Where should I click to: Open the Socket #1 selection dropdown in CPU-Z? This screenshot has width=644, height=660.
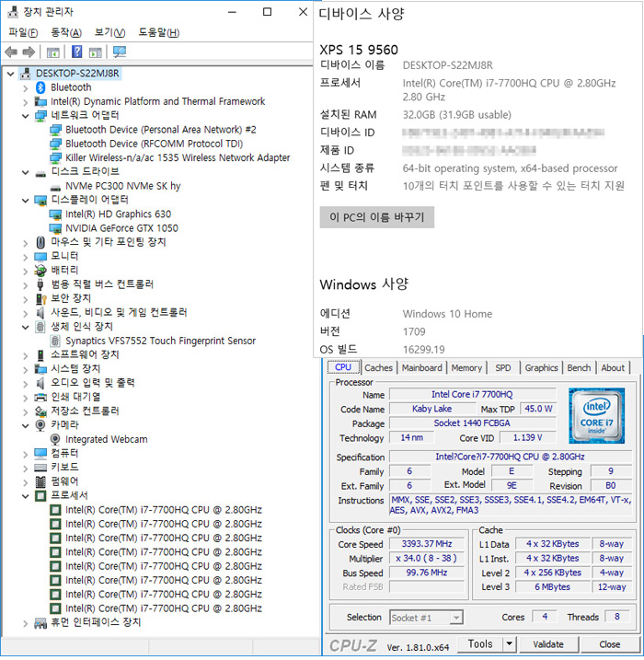click(456, 618)
